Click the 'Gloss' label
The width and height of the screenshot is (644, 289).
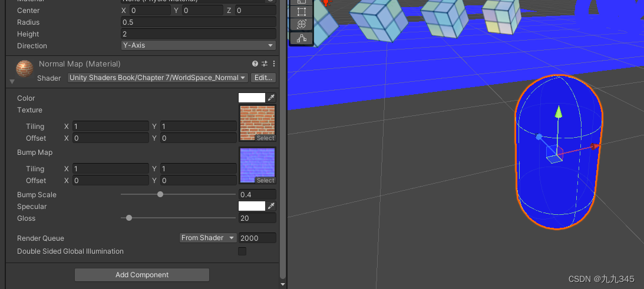point(27,218)
